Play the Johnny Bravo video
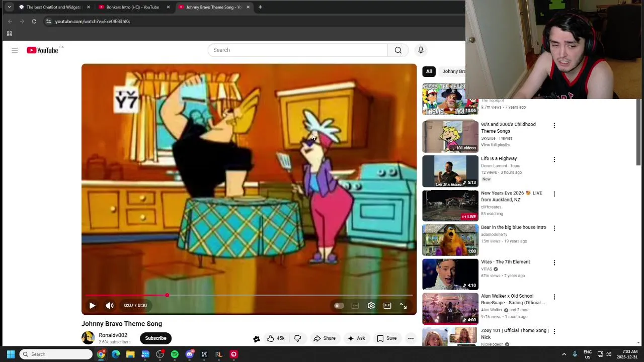The height and width of the screenshot is (362, 644). pyautogui.click(x=92, y=305)
